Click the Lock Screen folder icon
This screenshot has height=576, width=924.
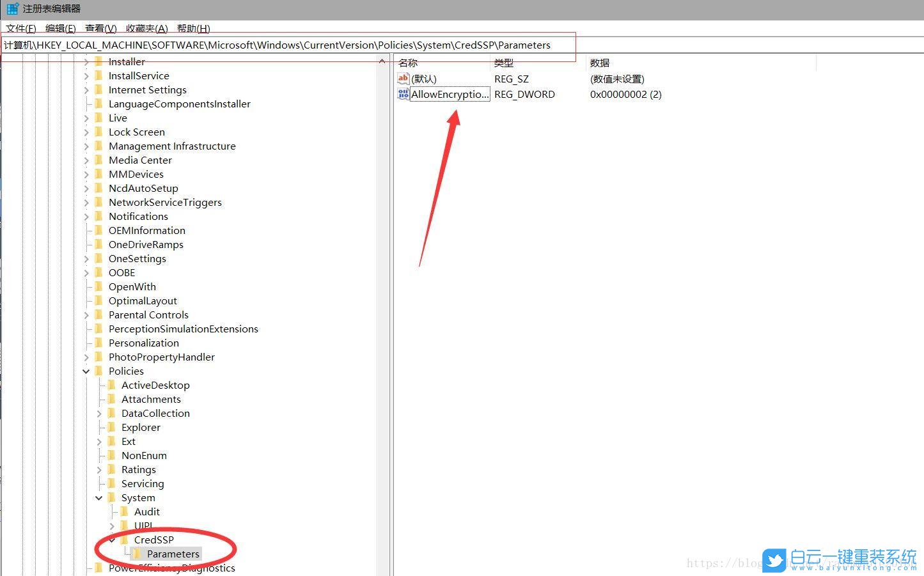[x=98, y=132]
